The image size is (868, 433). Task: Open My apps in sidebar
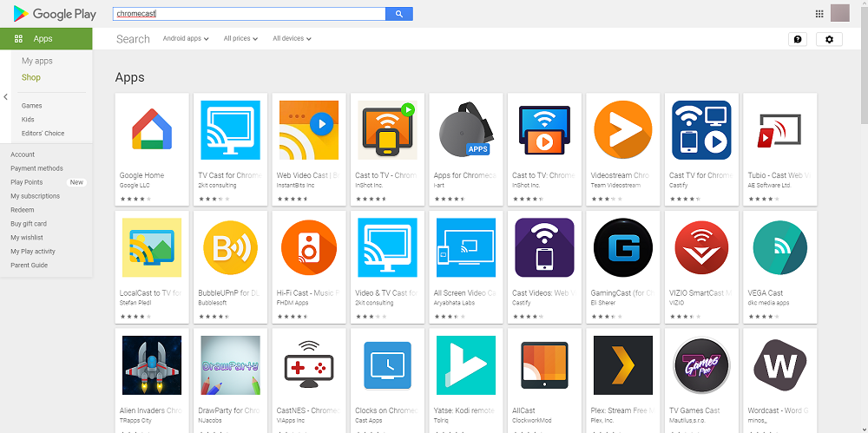[37, 61]
